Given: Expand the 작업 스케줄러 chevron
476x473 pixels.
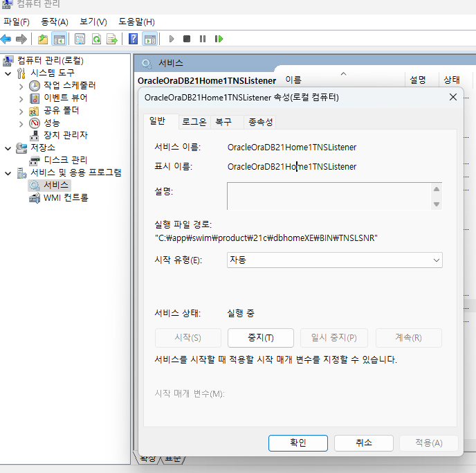Looking at the screenshot, I should (21, 87).
